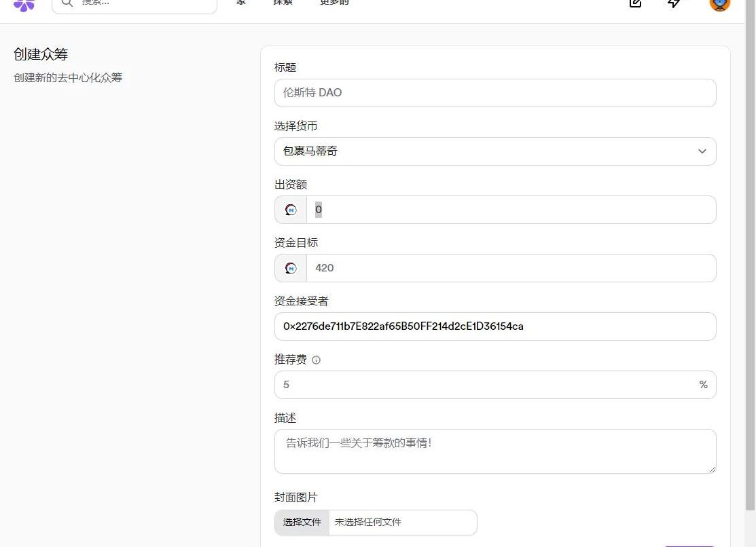This screenshot has width=756, height=547.
Task: Focus the 出资额 amount input field
Action: [x=509, y=210]
